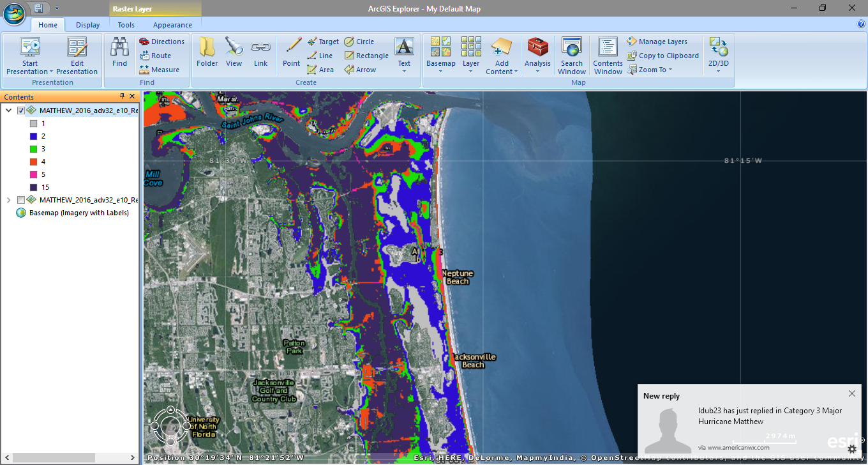This screenshot has height=465, width=868.
Task: Select the Area drawing tool
Action: tap(320, 70)
